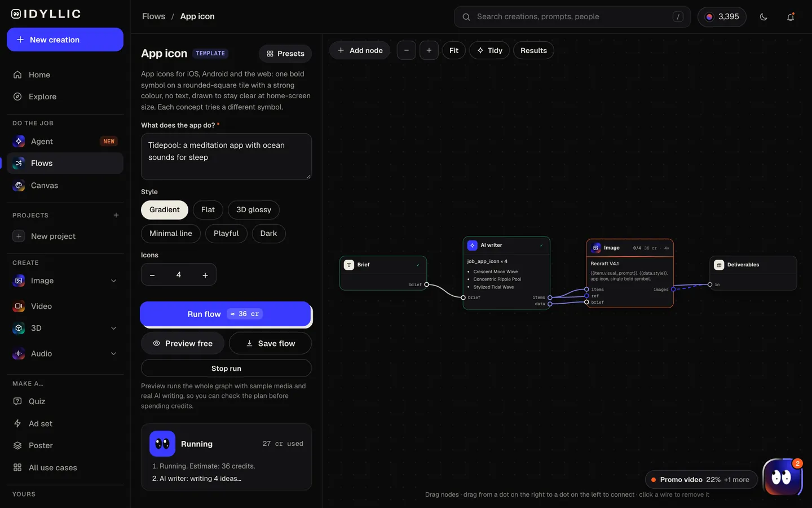Viewport: 812px width, 508px height.
Task: Toggle dark mode moon icon
Action: pyautogui.click(x=764, y=17)
